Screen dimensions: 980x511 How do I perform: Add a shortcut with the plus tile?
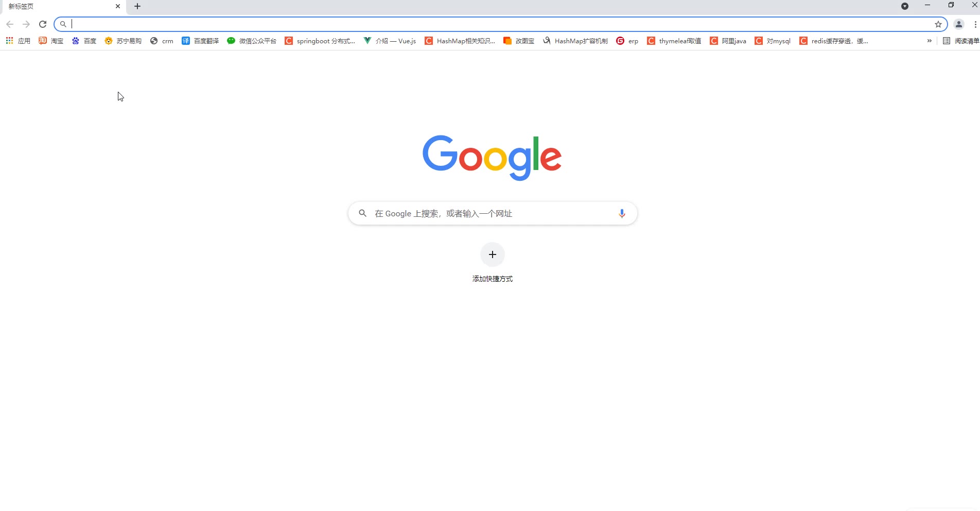click(493, 254)
